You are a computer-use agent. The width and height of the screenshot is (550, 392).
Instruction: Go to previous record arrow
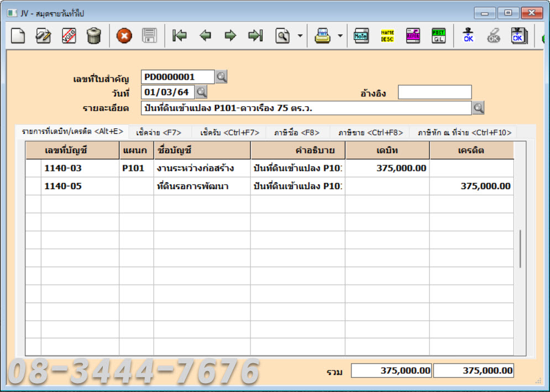point(205,35)
